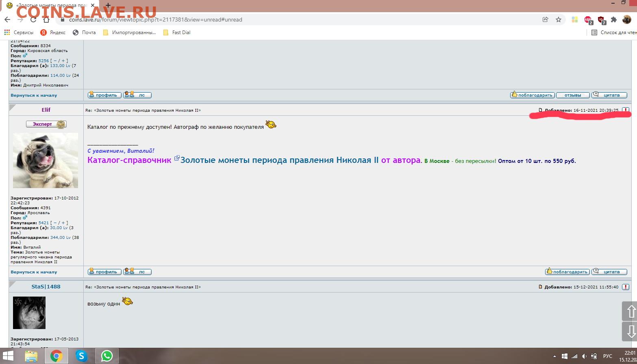The width and height of the screenshot is (637, 364).
Task: View Elif's pug avatar image
Action: click(x=46, y=160)
